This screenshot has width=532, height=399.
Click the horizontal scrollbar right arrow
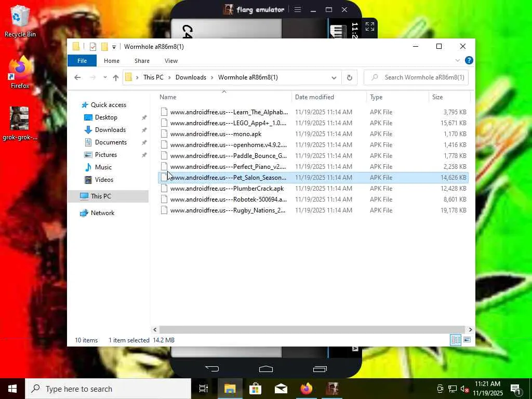pyautogui.click(x=470, y=329)
